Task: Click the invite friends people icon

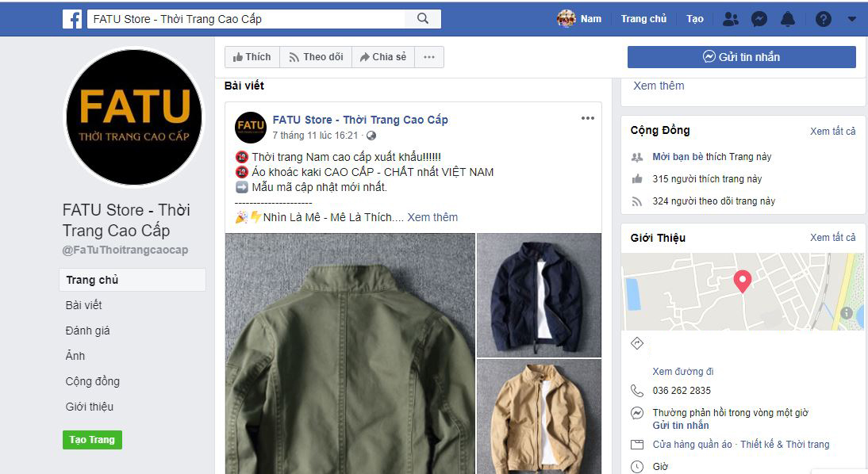Action: pos(637,157)
